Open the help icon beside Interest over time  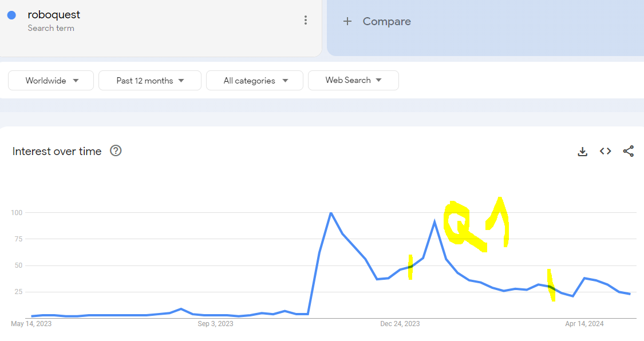(116, 150)
